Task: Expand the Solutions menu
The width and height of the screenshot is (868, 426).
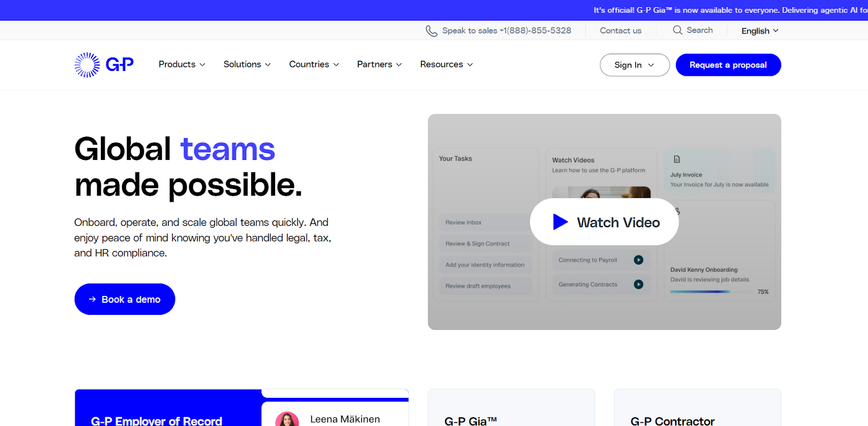Action: coord(247,64)
